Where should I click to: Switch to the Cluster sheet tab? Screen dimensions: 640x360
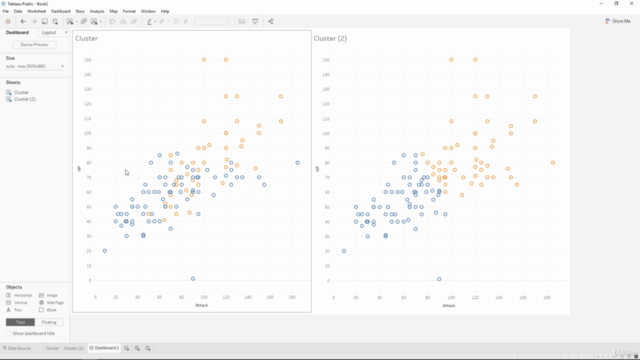tap(52, 348)
